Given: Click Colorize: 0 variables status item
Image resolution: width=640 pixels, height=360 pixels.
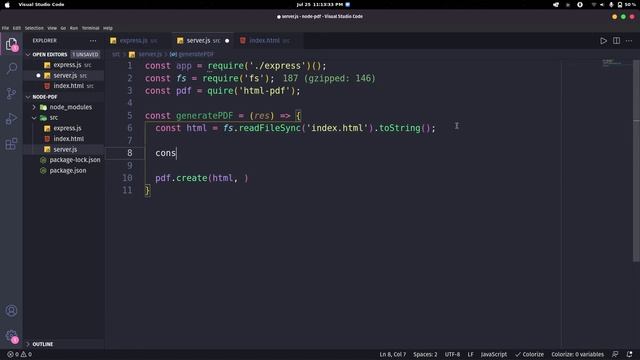Looking at the screenshot, I should [577, 354].
